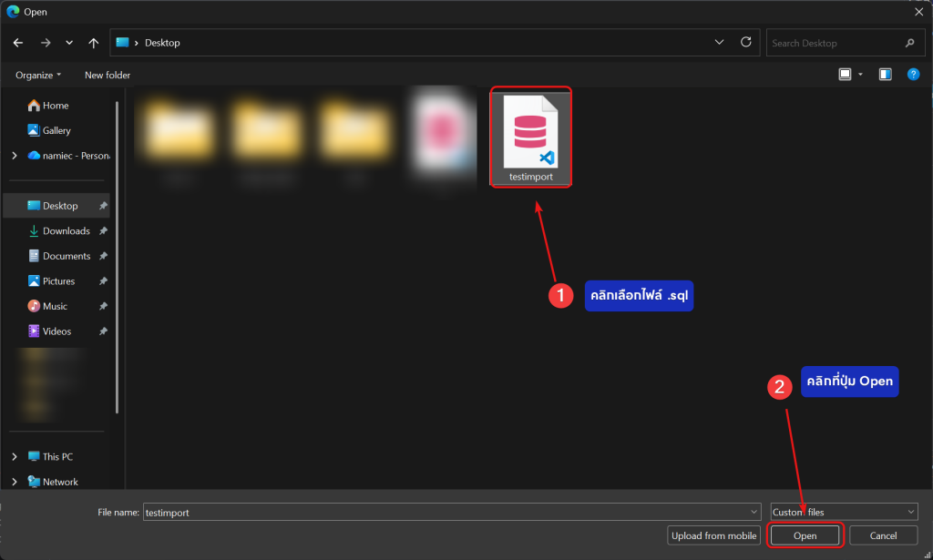Click the Search Desktop field
The width and height of the screenshot is (933, 560).
click(834, 43)
